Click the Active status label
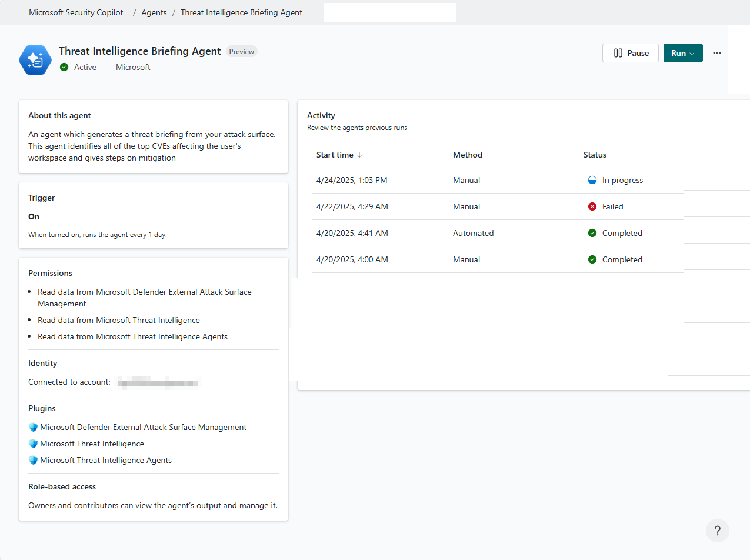 pos(85,68)
